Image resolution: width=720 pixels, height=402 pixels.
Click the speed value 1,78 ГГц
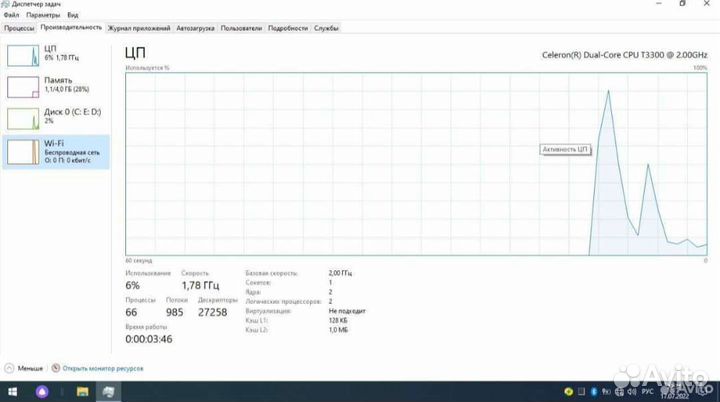[x=200, y=285]
